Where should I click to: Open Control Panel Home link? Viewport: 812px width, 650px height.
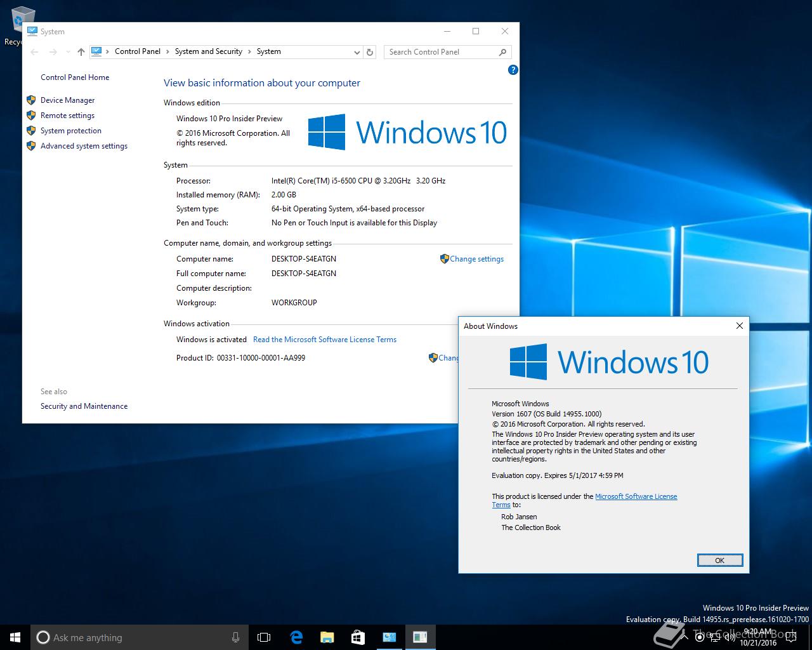tap(75, 77)
